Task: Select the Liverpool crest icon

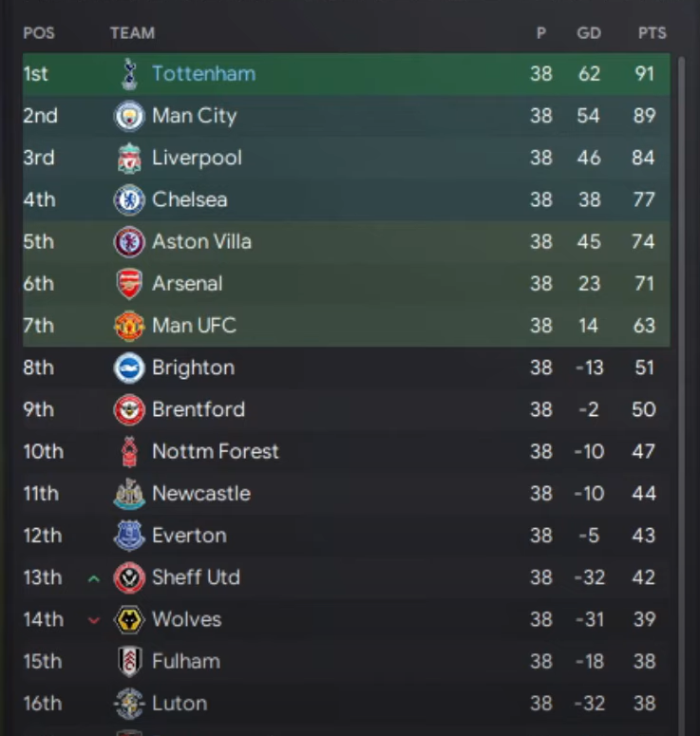Action: [129, 158]
